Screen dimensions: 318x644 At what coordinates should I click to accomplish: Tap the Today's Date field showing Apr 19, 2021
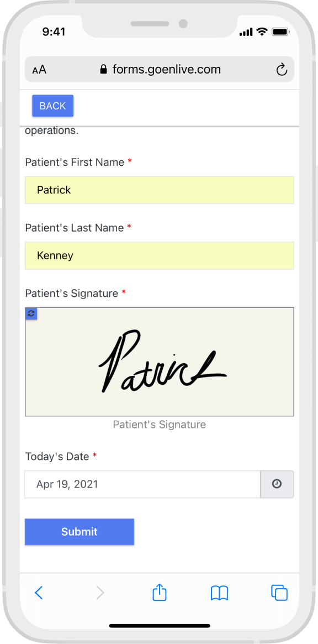pyautogui.click(x=142, y=484)
